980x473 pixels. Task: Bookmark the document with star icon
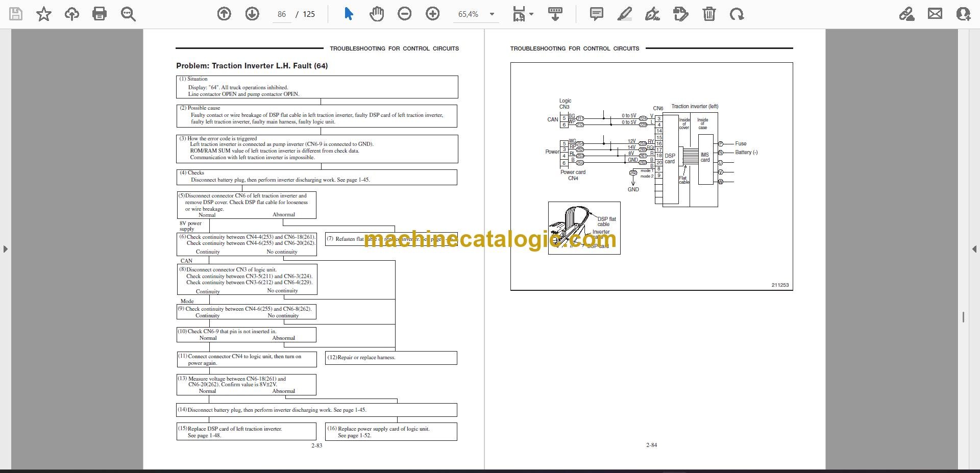click(44, 14)
